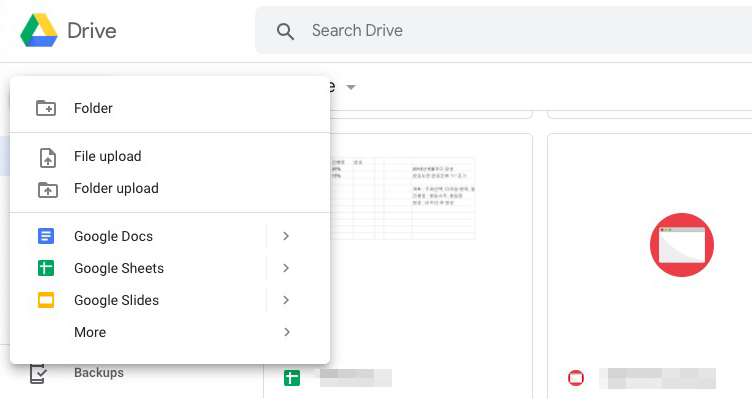Click the File upload icon
This screenshot has height=398, width=752.
click(x=47, y=158)
